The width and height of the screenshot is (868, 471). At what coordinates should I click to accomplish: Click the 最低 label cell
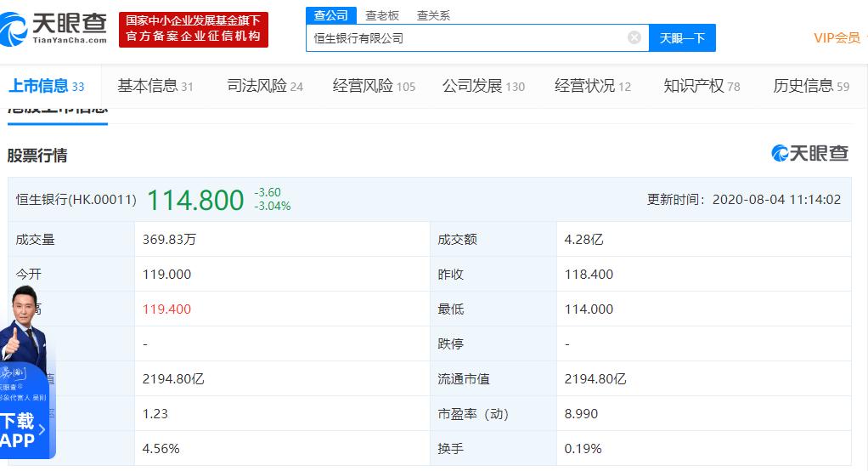click(493, 309)
